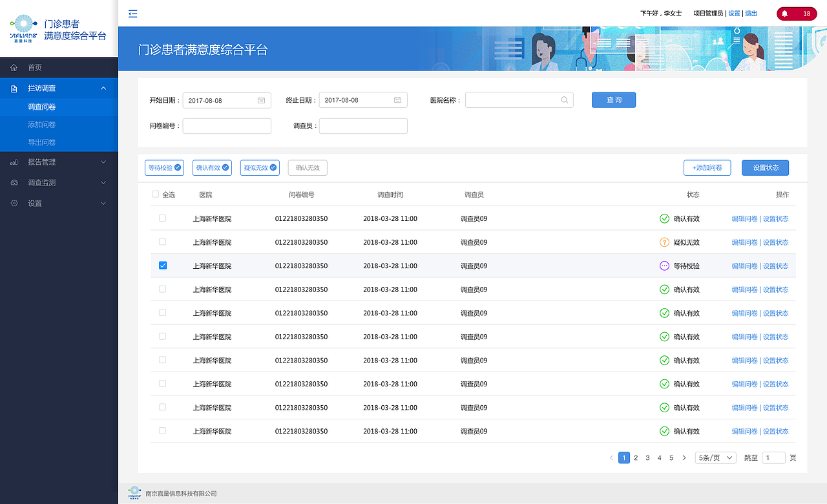Expand the 设置 sidebar menu chevron
Image resolution: width=827 pixels, height=504 pixels.
(103, 204)
